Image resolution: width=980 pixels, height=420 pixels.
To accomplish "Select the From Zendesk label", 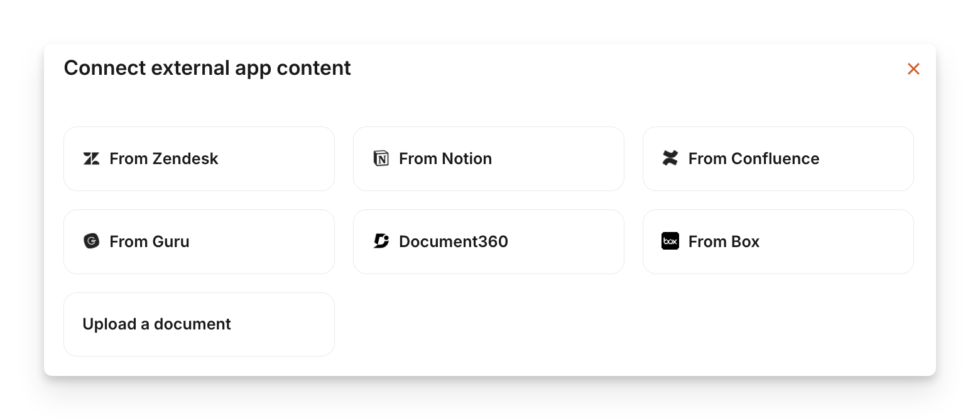I will tap(163, 158).
